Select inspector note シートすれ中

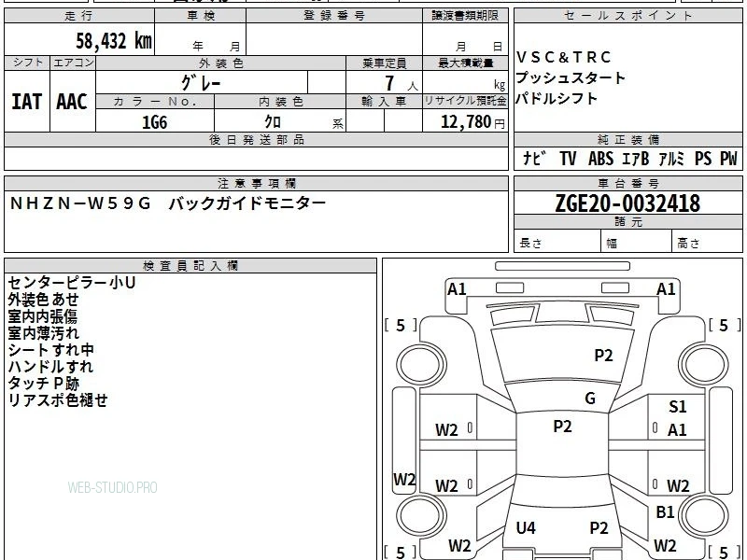[51, 349]
